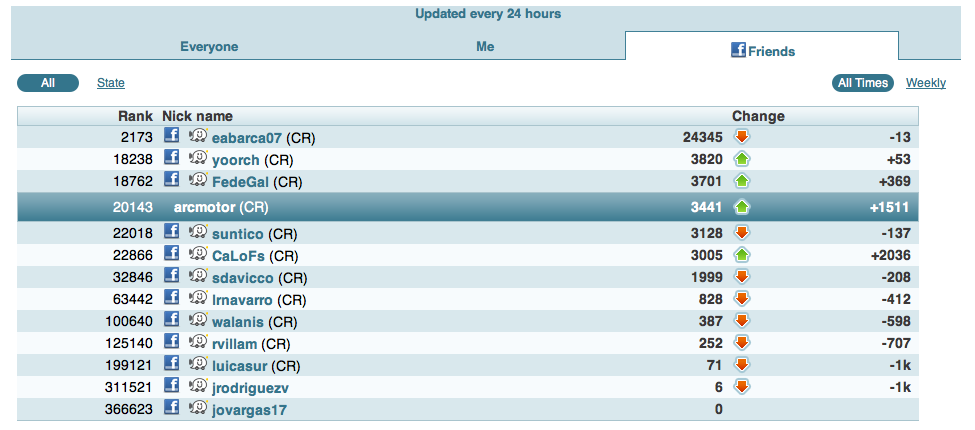
Task: Click green up arrow in CaLoFs row
Action: coord(742,255)
